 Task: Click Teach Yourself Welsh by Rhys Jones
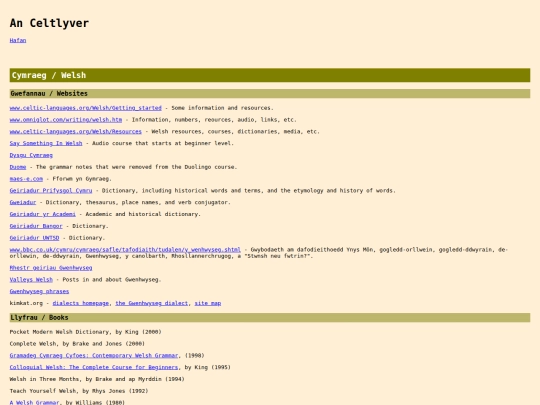79,391
